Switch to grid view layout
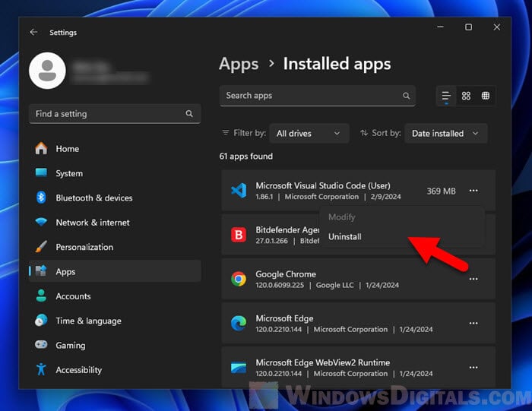532x411 pixels. tap(466, 96)
